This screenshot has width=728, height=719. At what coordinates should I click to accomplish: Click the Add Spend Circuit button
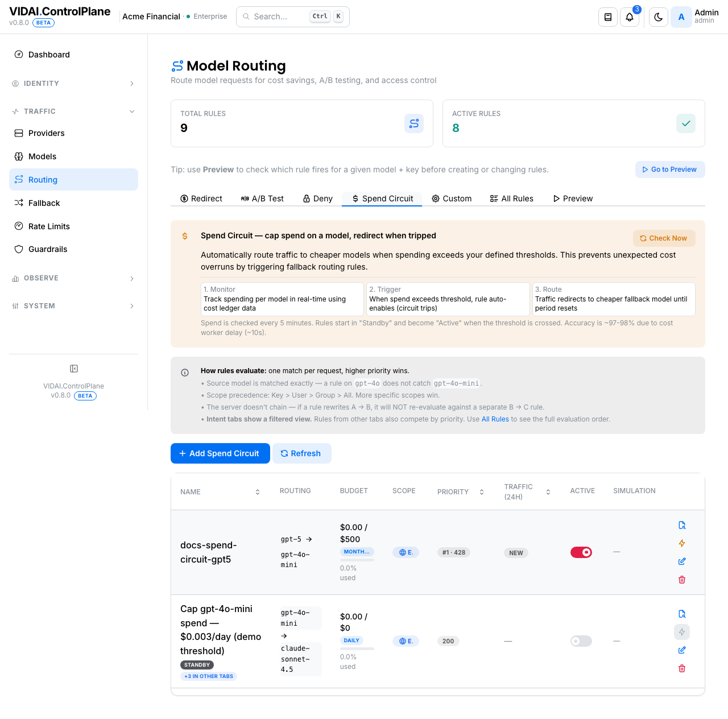tap(220, 453)
